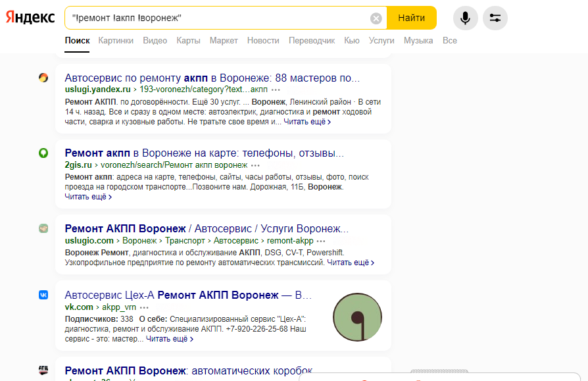Open the Карты tab

point(188,41)
